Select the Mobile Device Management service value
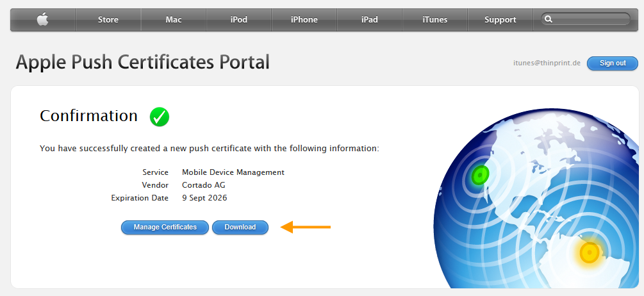The height and width of the screenshot is (296, 644). pos(233,172)
